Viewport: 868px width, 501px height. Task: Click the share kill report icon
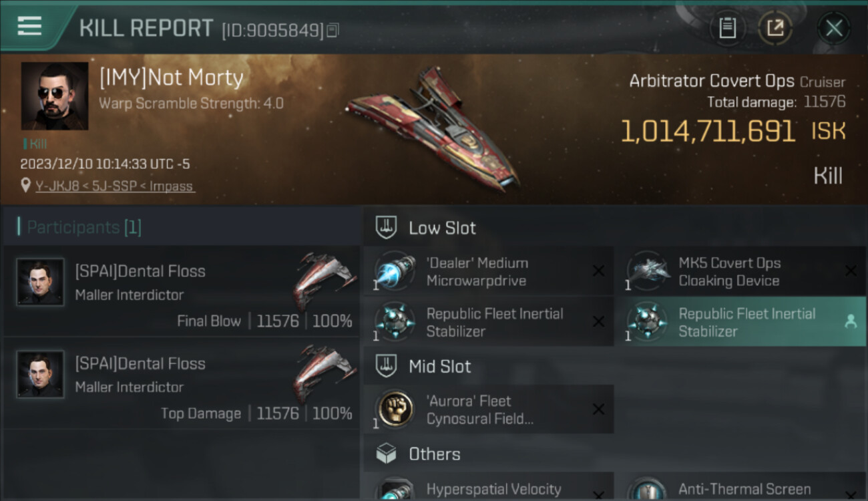point(775,28)
